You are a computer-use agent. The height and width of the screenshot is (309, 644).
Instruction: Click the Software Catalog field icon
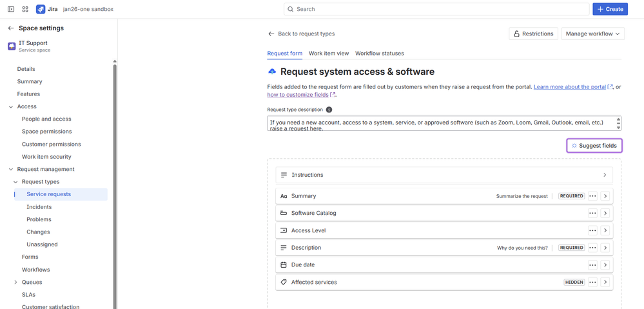pyautogui.click(x=284, y=214)
